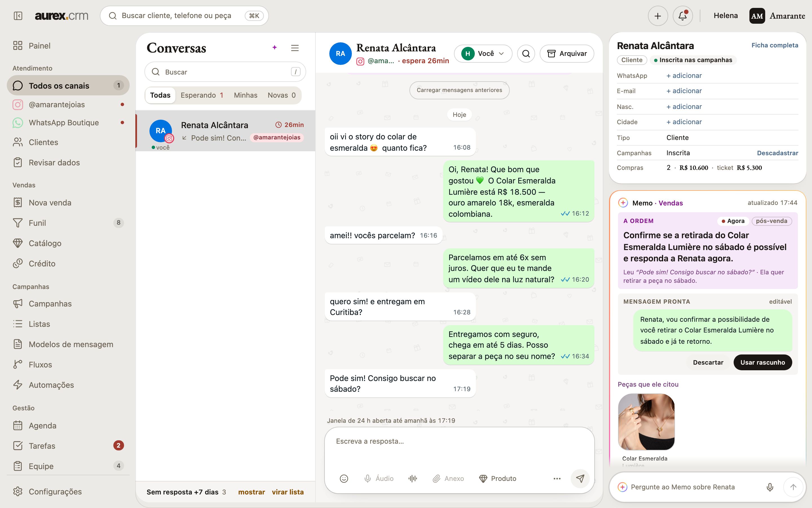812x508 pixels.
Task: Attach a file with Anexo
Action: (448, 478)
